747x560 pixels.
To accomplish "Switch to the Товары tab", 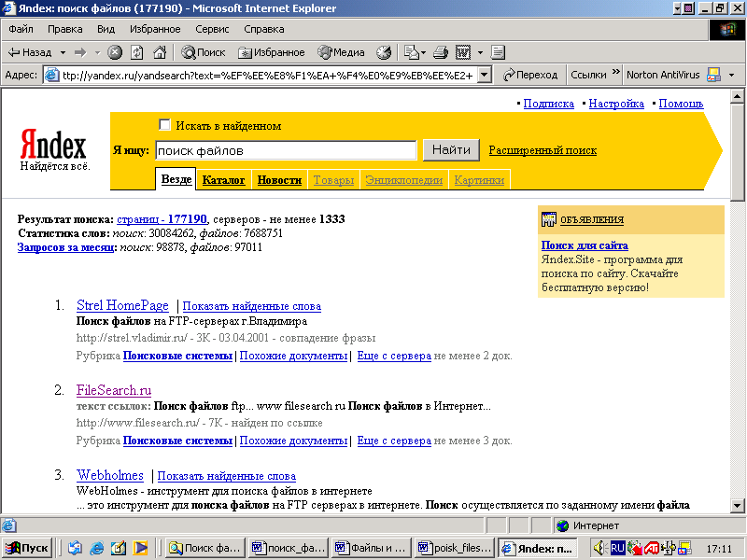I will point(333,180).
